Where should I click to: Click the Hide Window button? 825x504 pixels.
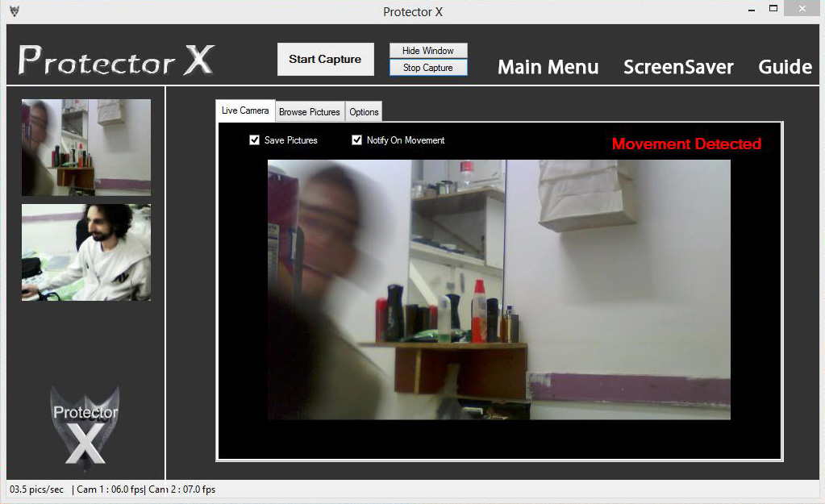(x=427, y=51)
